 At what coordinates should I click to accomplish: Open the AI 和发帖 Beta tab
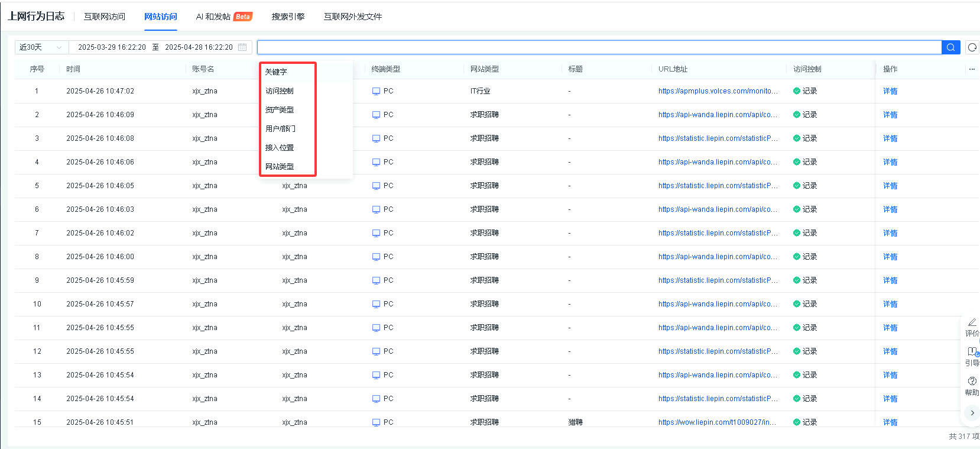click(x=223, y=17)
